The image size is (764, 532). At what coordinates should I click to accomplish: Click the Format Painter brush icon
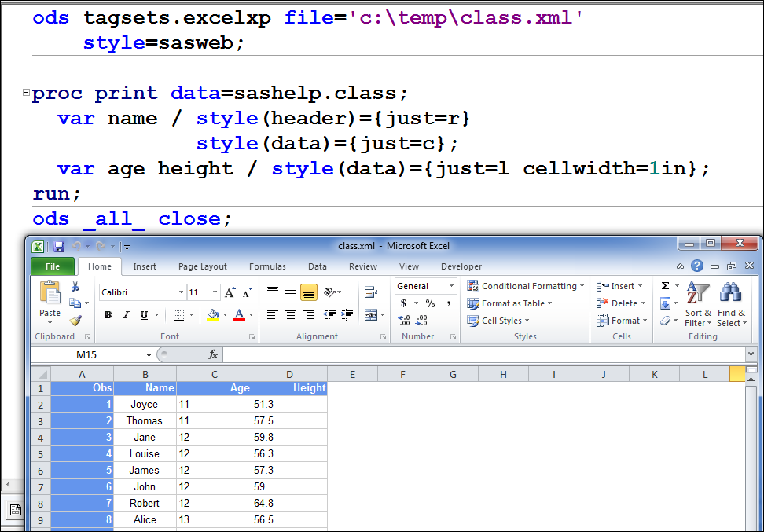[x=75, y=320]
